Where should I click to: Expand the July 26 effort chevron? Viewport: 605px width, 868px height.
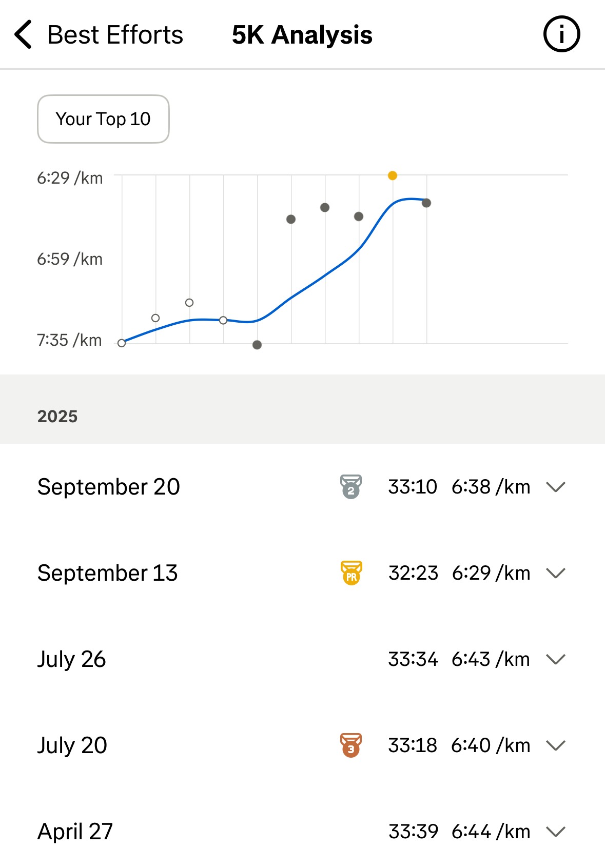click(x=556, y=659)
